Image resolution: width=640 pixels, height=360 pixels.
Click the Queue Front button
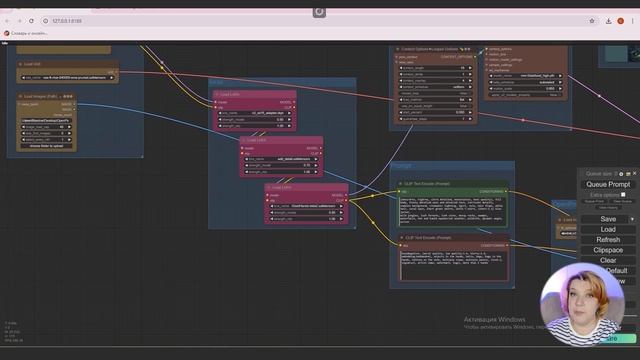point(594,202)
